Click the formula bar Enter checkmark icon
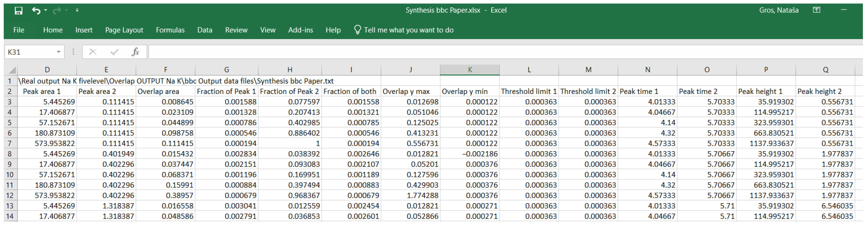 coord(114,52)
